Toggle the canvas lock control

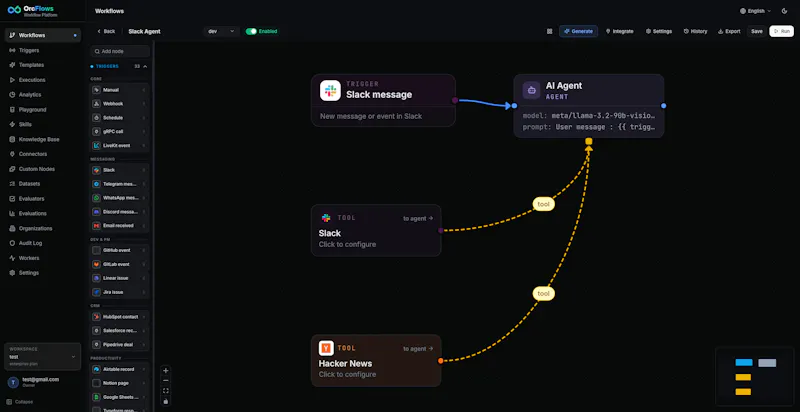tap(165, 401)
